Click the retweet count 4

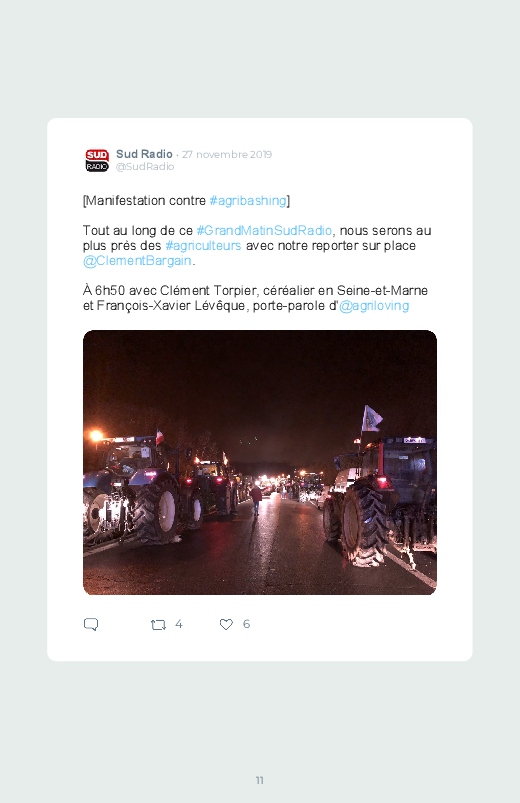click(178, 624)
